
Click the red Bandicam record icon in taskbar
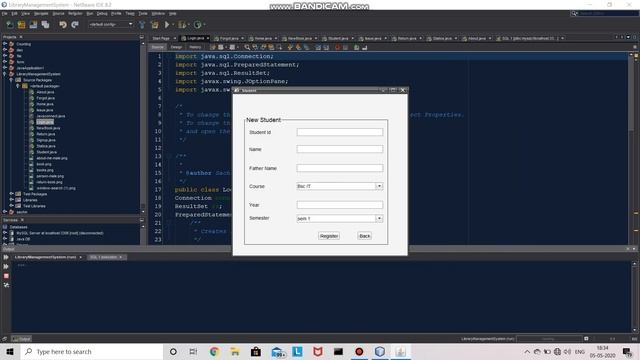click(359, 351)
